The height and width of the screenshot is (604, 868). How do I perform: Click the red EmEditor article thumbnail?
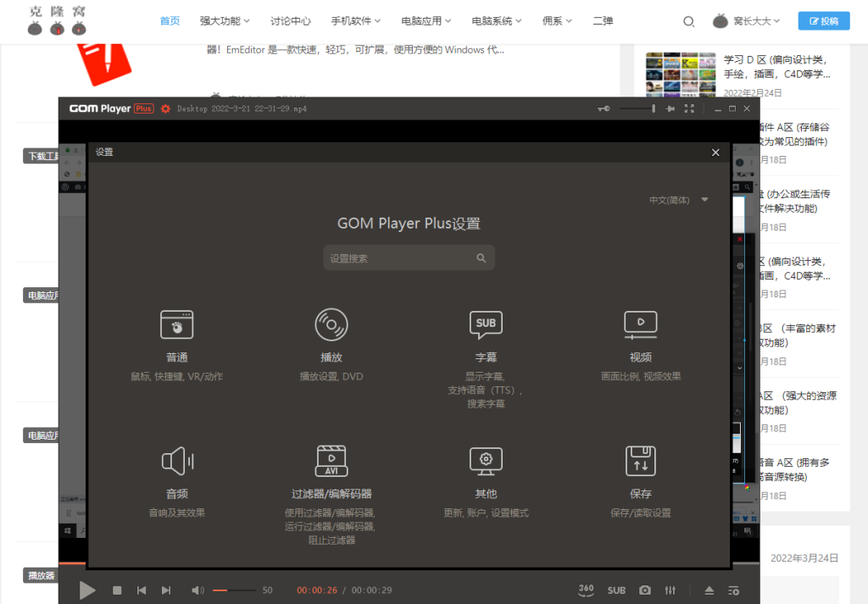104,64
